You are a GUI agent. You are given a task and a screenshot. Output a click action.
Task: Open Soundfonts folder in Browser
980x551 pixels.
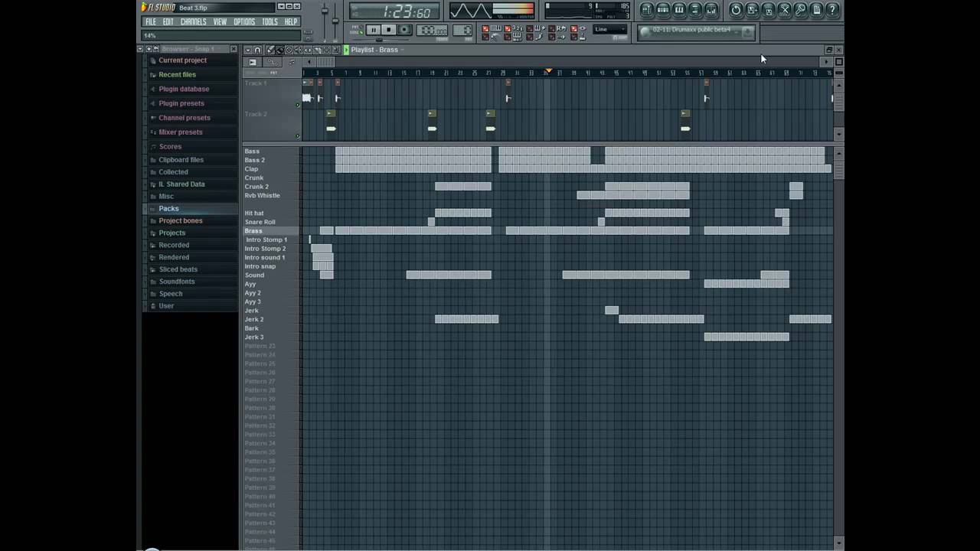(177, 282)
